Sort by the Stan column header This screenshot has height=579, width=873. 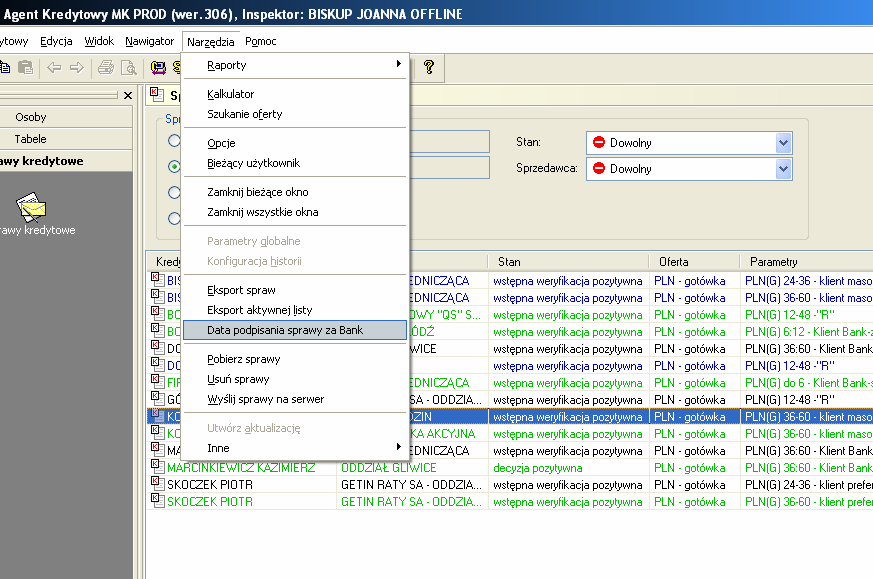568,261
